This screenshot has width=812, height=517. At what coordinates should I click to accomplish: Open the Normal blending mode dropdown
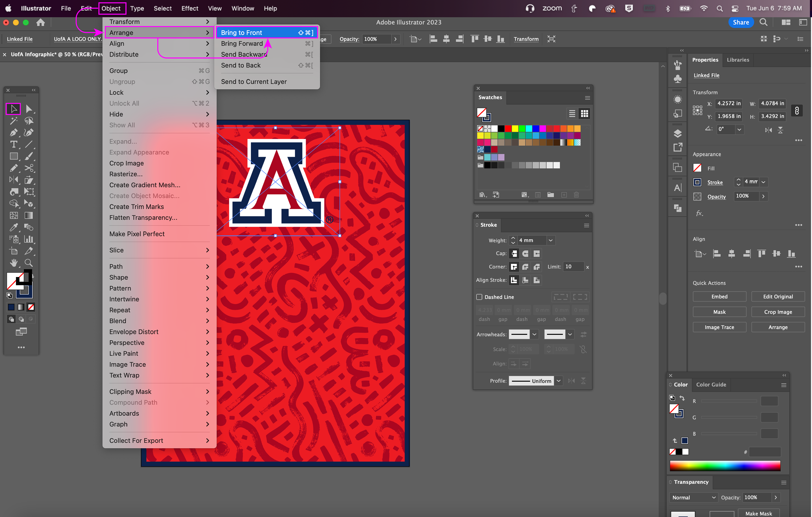coord(693,498)
